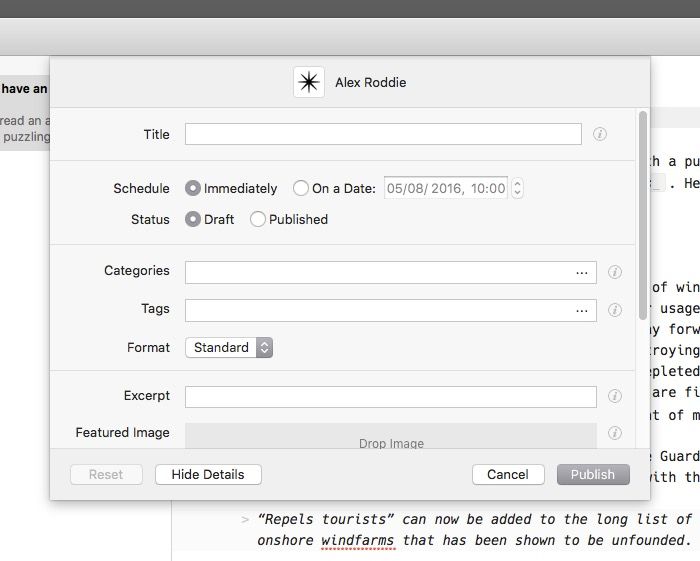Click the dialog vertical scrollbar
700x561 pixels.
tap(643, 215)
